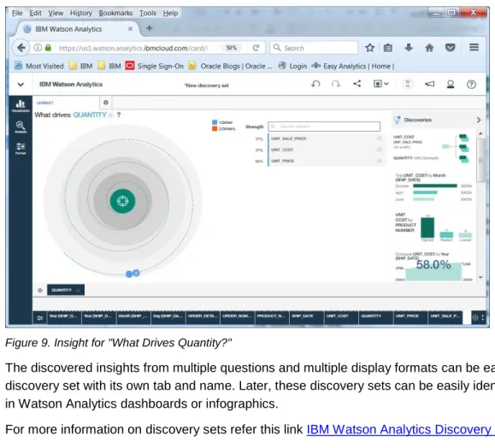495x448 pixels.
Task: Open the Format sliders icon in sidebar
Action: pos(21,149)
